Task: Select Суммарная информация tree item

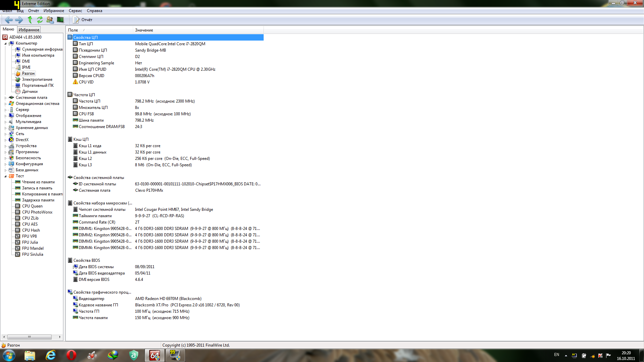Action: tap(42, 49)
